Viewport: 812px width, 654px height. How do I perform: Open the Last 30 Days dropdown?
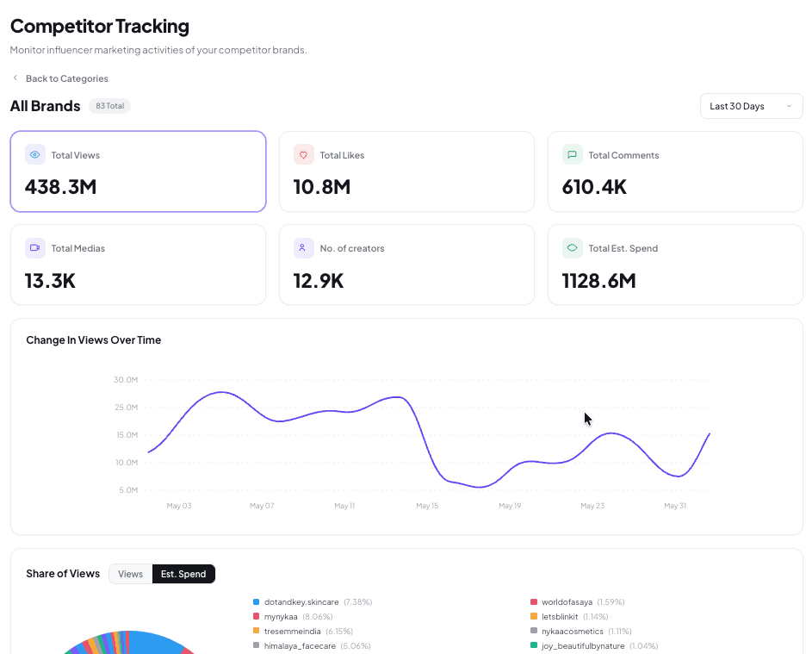(751, 106)
